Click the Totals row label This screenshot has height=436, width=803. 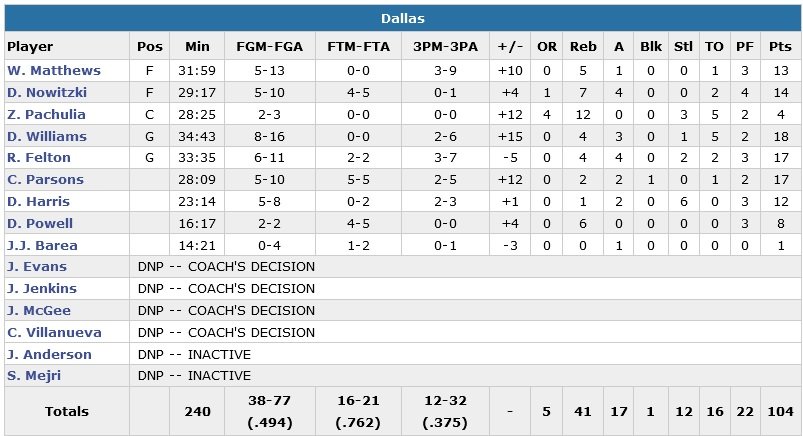66,411
